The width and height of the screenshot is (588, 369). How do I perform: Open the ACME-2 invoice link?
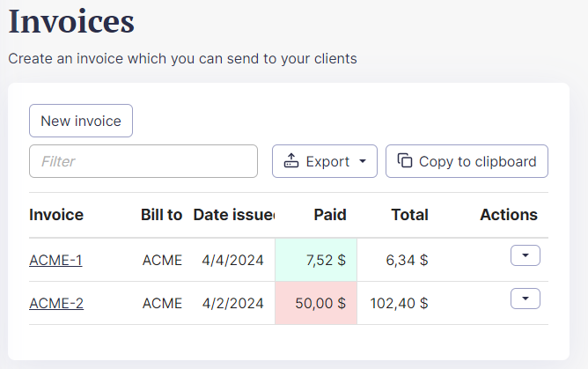point(56,303)
